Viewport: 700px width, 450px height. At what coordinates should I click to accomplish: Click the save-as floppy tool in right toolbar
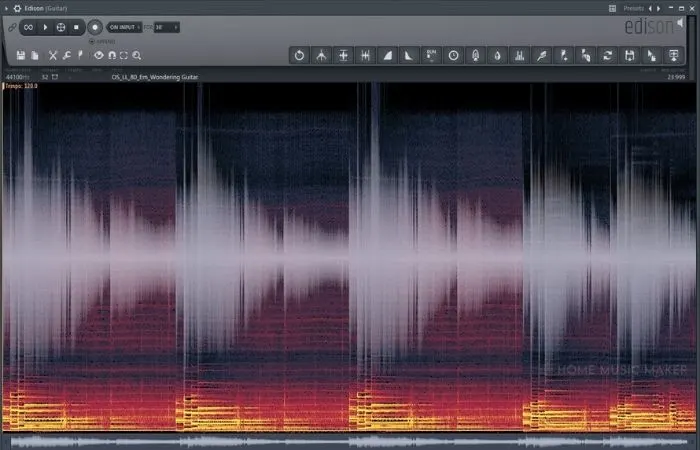click(629, 55)
